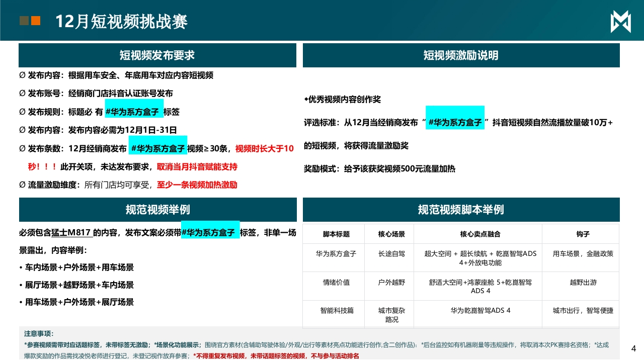Click the 脚本标题 table column header
The height and width of the screenshot is (362, 644).
[x=336, y=234]
